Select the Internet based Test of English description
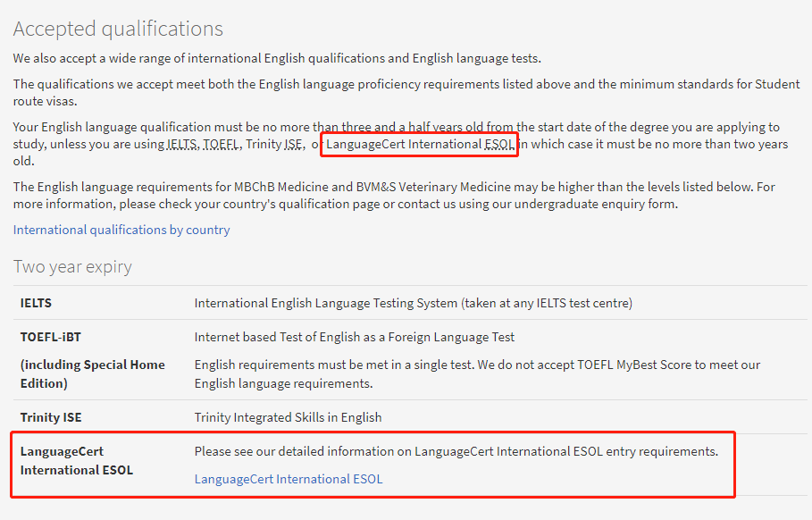Viewport: 812px width, 520px height. coord(355,337)
